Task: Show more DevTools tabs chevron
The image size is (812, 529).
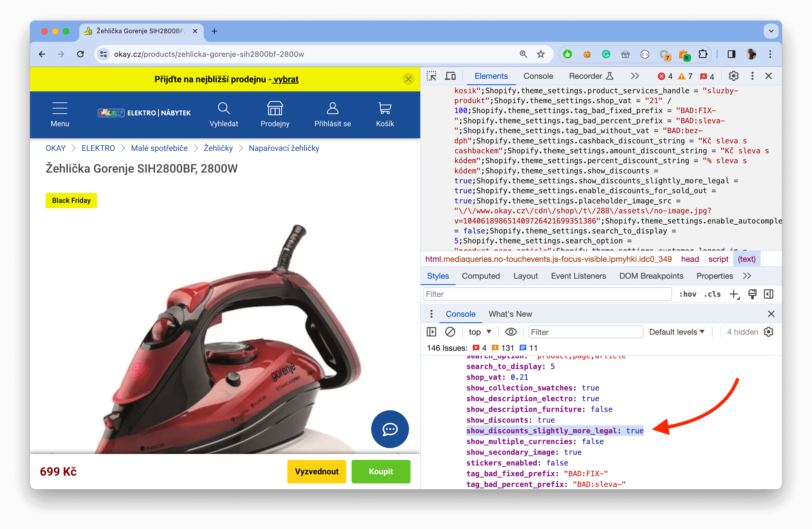Action: click(x=635, y=76)
